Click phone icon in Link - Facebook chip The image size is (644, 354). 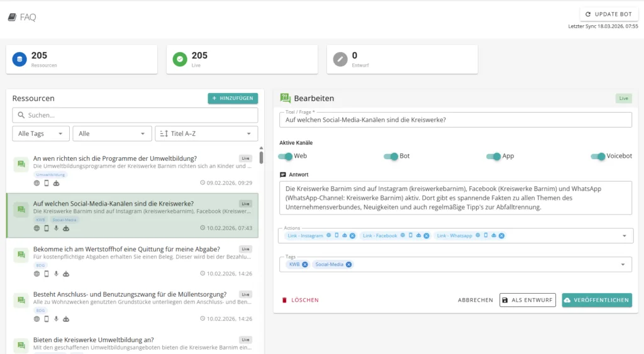click(x=410, y=235)
